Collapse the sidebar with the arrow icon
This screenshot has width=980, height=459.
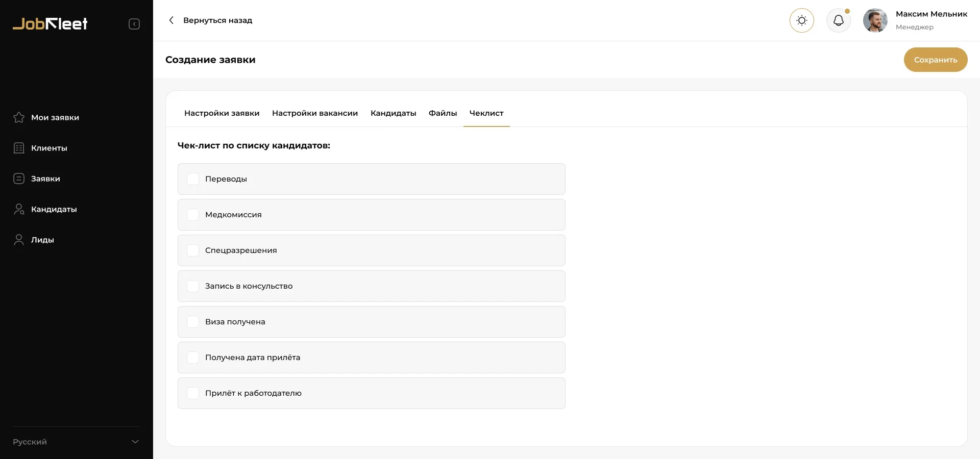pyautogui.click(x=134, y=24)
